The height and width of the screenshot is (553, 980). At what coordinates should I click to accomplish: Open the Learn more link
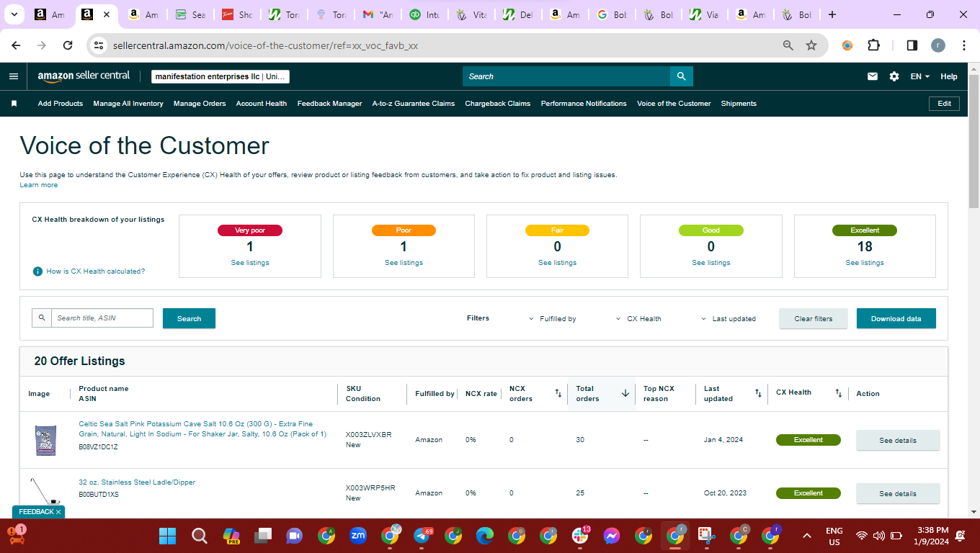point(39,185)
